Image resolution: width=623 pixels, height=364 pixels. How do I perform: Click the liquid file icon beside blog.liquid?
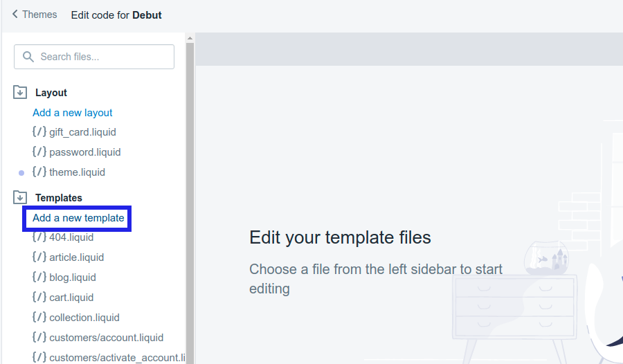[39, 277]
